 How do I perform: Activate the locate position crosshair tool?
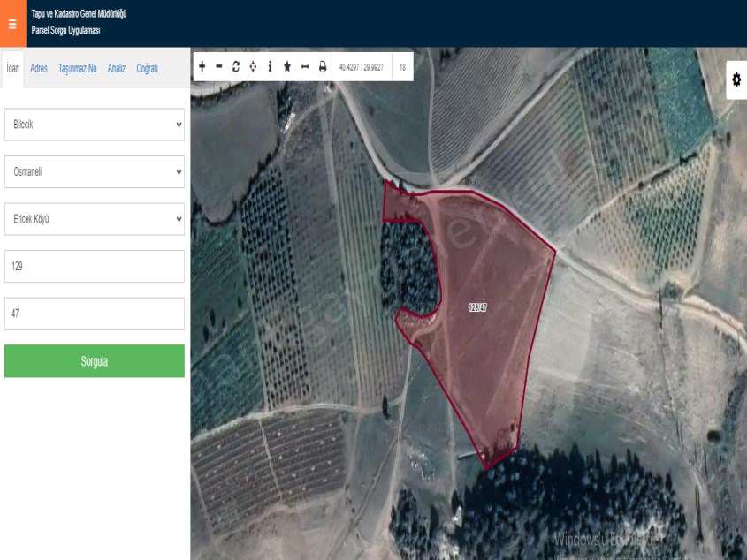(x=254, y=64)
